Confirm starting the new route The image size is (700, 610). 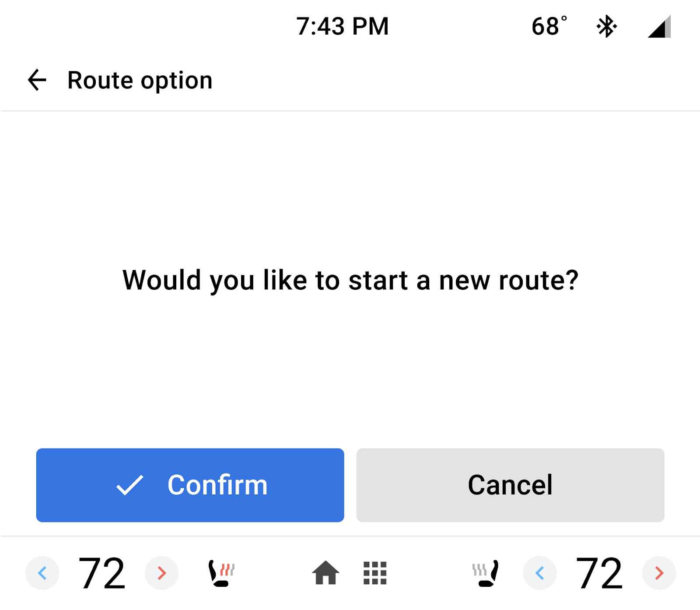[190, 485]
